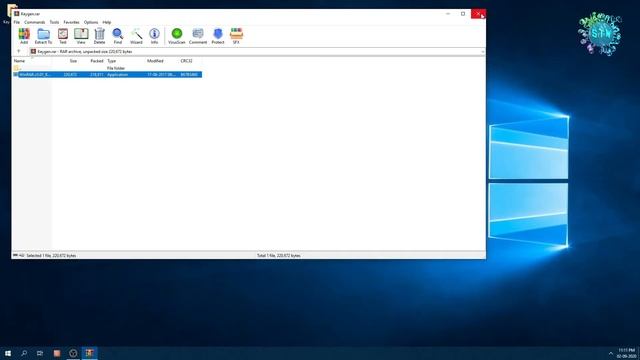Open the Comment tool
The height and width of the screenshot is (360, 640).
198,36
